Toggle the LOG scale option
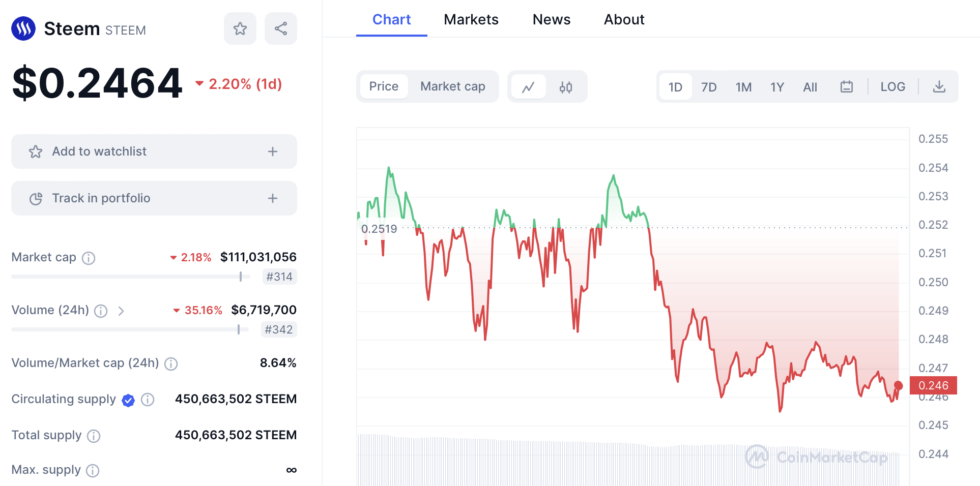 tap(893, 87)
